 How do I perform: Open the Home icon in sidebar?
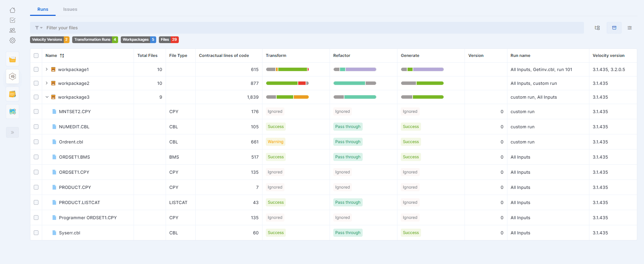point(12,10)
